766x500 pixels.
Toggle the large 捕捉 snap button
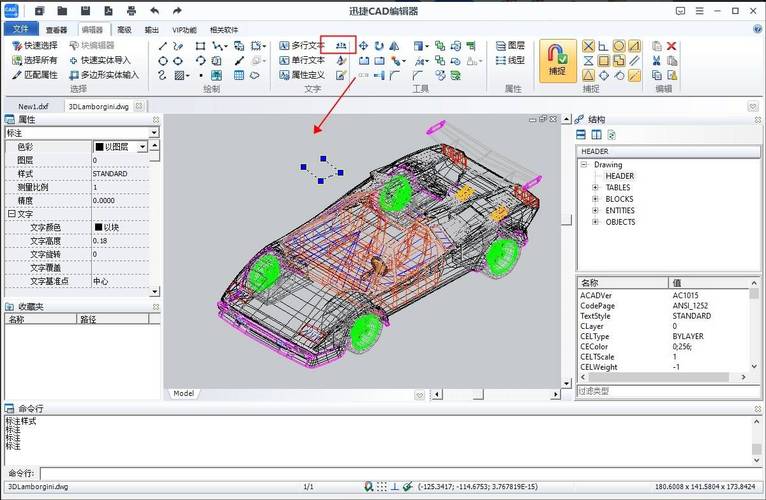coord(558,59)
